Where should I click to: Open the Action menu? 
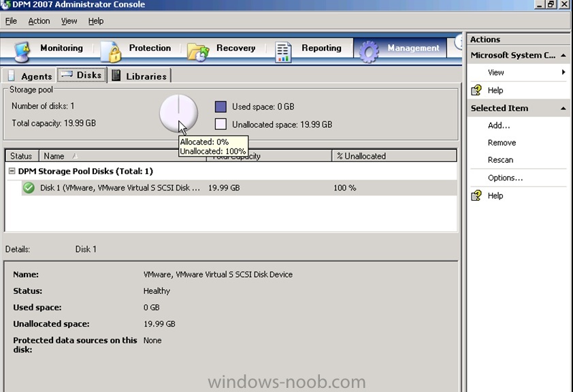coord(39,21)
